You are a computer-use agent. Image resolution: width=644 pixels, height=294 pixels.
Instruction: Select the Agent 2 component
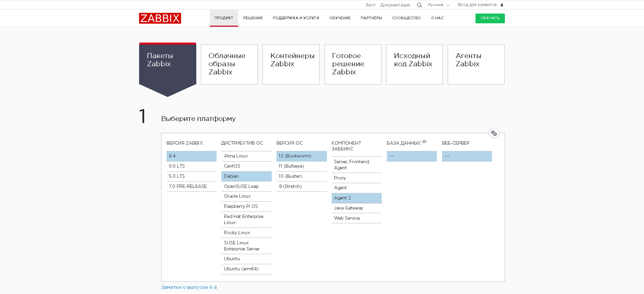[357, 198]
